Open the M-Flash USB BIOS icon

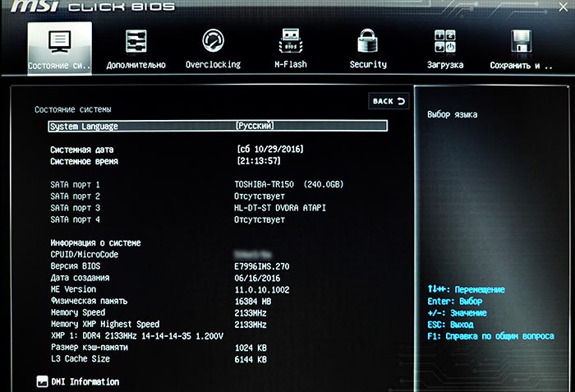tap(291, 40)
